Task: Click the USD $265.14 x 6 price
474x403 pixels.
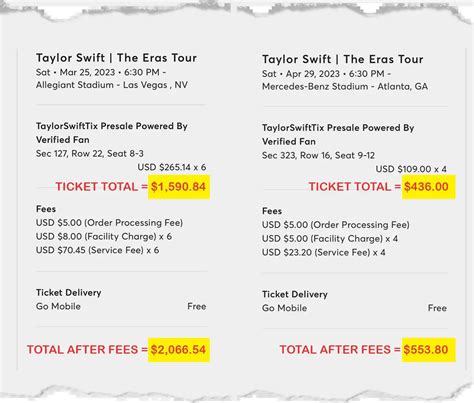Action: [x=172, y=167]
